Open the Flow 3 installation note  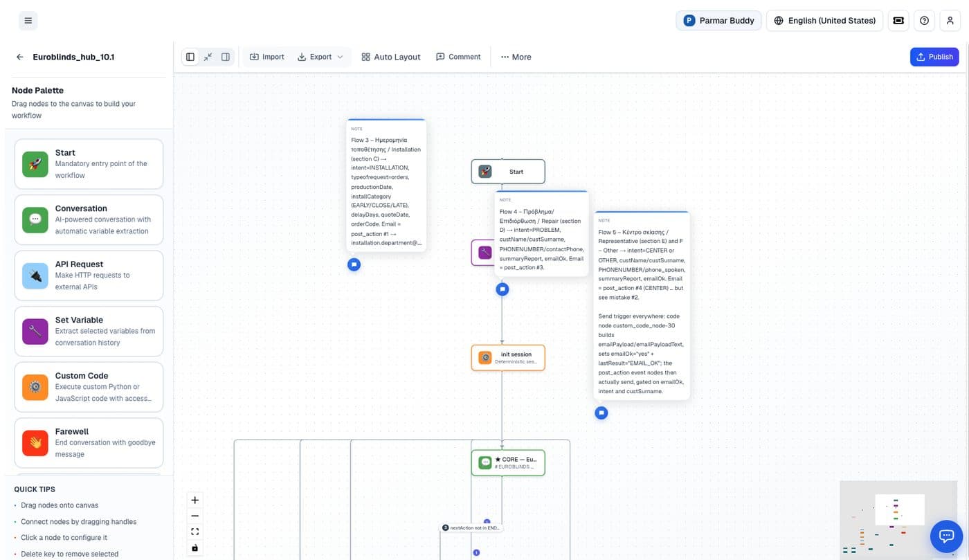[x=386, y=186]
